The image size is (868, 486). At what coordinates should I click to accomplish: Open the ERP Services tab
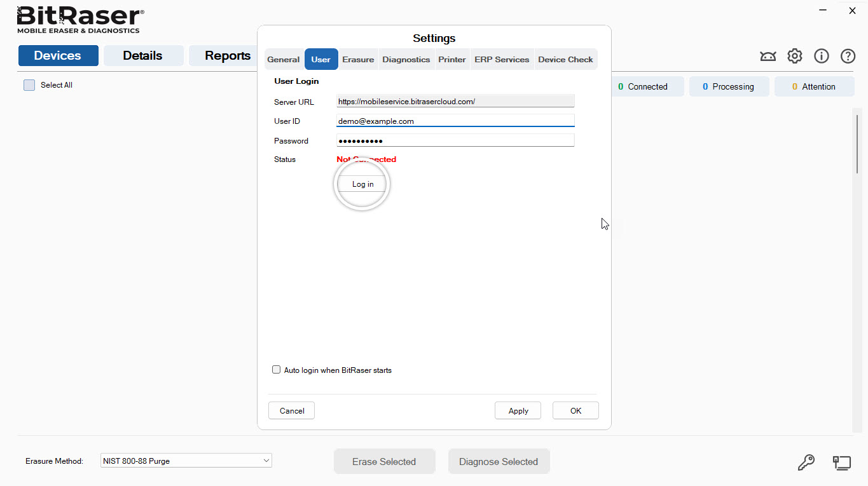click(502, 59)
